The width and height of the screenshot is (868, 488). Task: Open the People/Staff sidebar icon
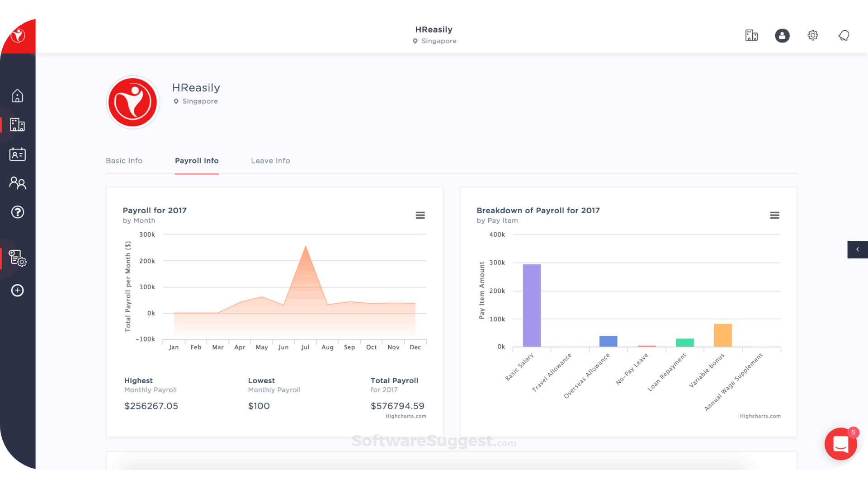click(17, 183)
